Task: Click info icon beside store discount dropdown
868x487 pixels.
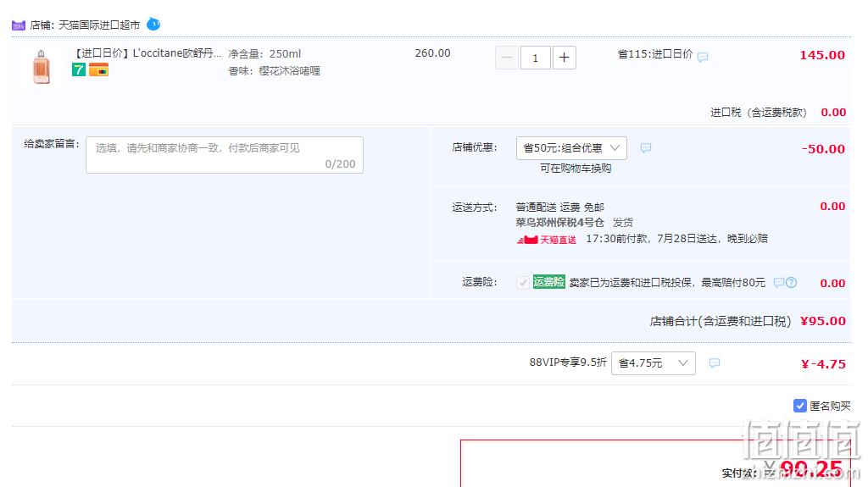Action: pyautogui.click(x=645, y=147)
